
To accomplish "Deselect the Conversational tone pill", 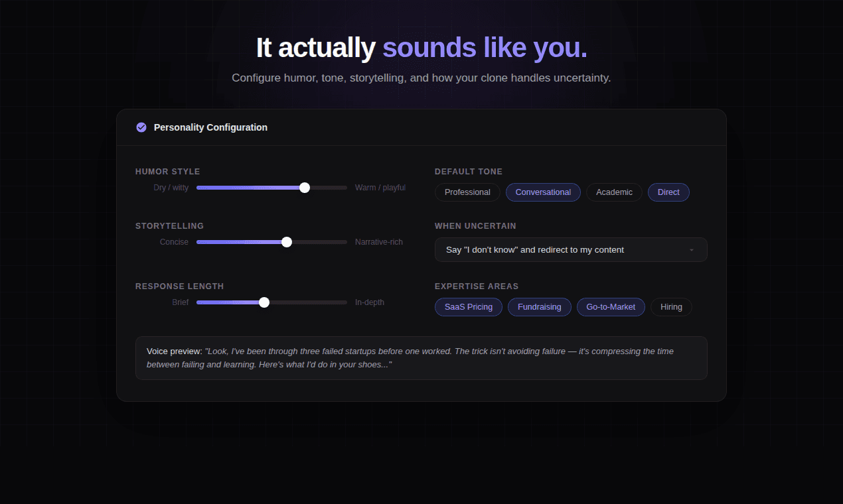I will pyautogui.click(x=543, y=192).
